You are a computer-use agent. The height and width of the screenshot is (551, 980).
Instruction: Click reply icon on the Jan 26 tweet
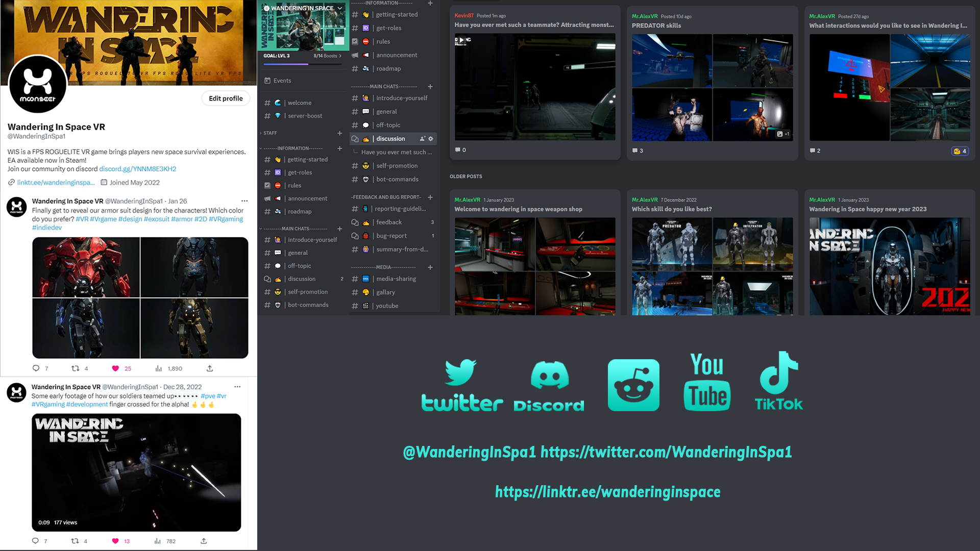tap(36, 368)
